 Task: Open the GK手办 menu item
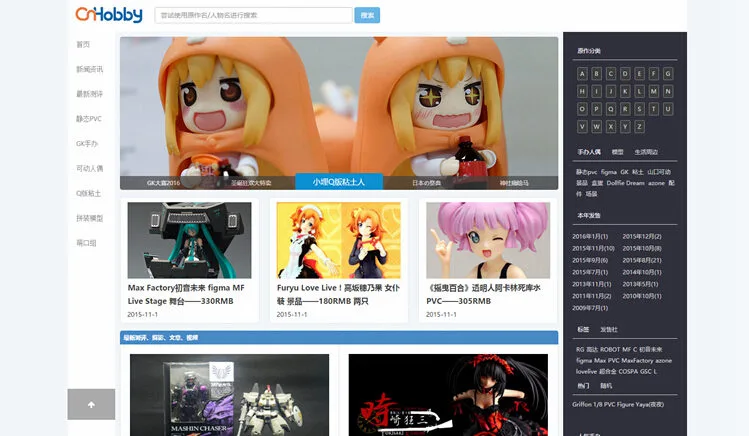87,144
